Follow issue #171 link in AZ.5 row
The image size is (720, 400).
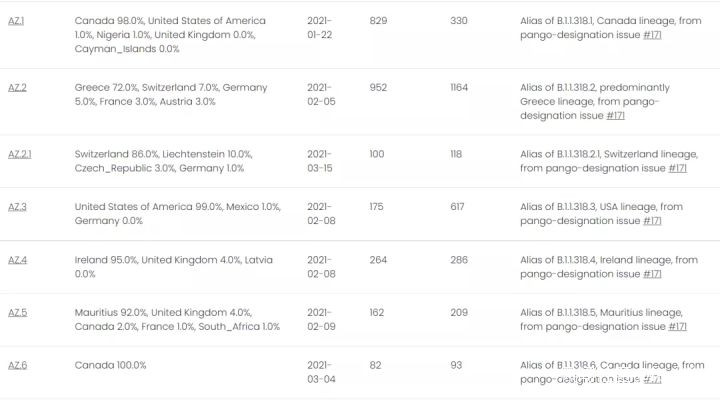click(677, 327)
